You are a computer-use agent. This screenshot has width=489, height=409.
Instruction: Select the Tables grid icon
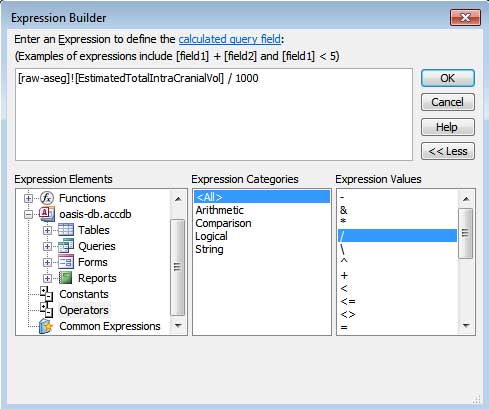(66, 230)
